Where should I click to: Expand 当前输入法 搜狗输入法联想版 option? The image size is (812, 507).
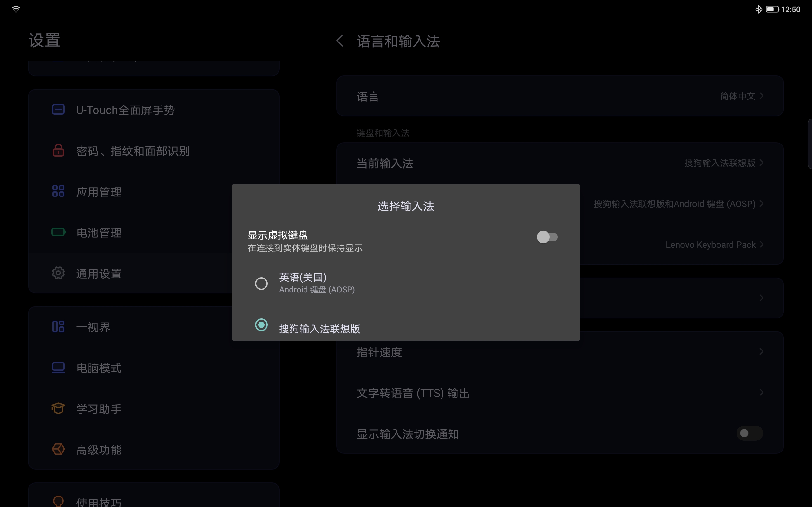(x=560, y=163)
